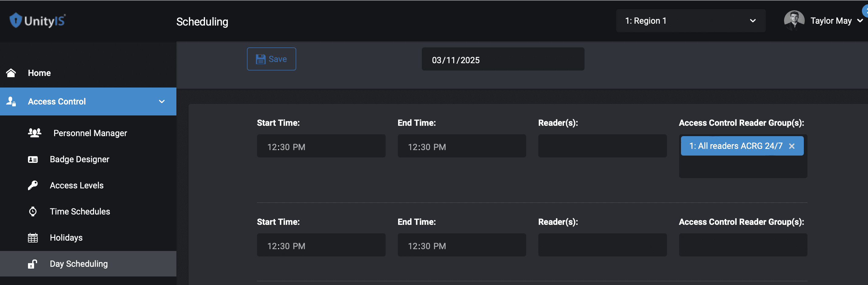The height and width of the screenshot is (285, 868).
Task: Click the Badge Designer card icon
Action: 33,160
